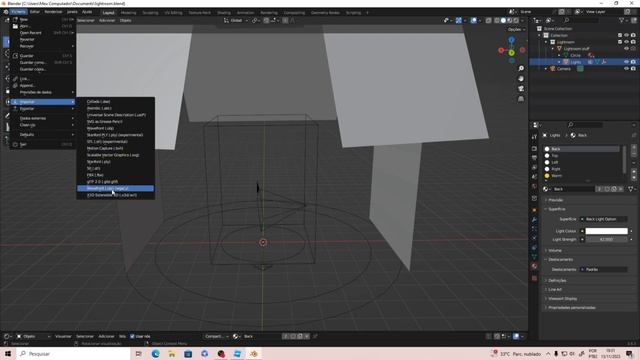
Task: Expand the Volume panel
Action: coord(555,251)
